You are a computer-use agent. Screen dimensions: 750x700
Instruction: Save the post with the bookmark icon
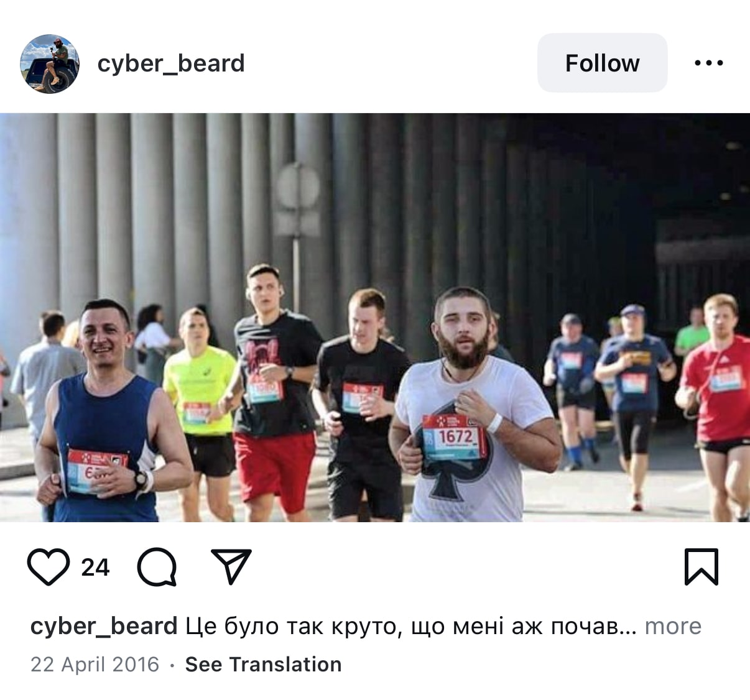701,567
